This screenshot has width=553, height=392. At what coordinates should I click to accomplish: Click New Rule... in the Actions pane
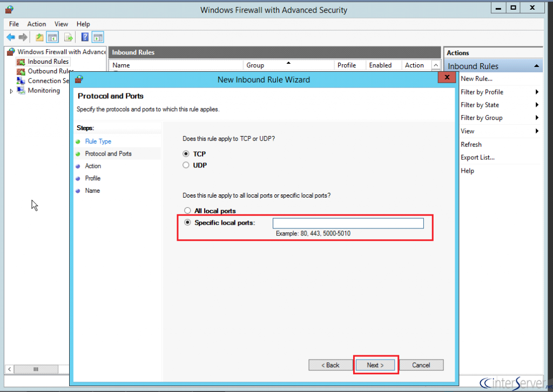[x=476, y=79]
